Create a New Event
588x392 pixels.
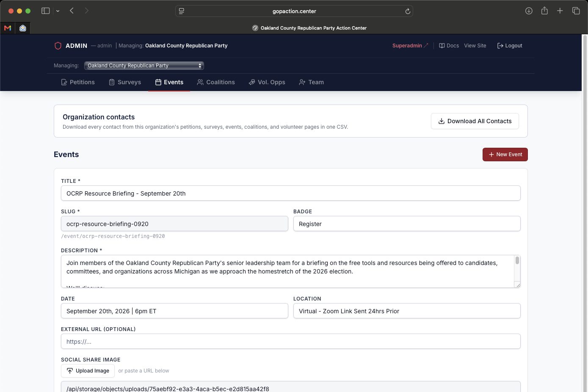click(505, 155)
